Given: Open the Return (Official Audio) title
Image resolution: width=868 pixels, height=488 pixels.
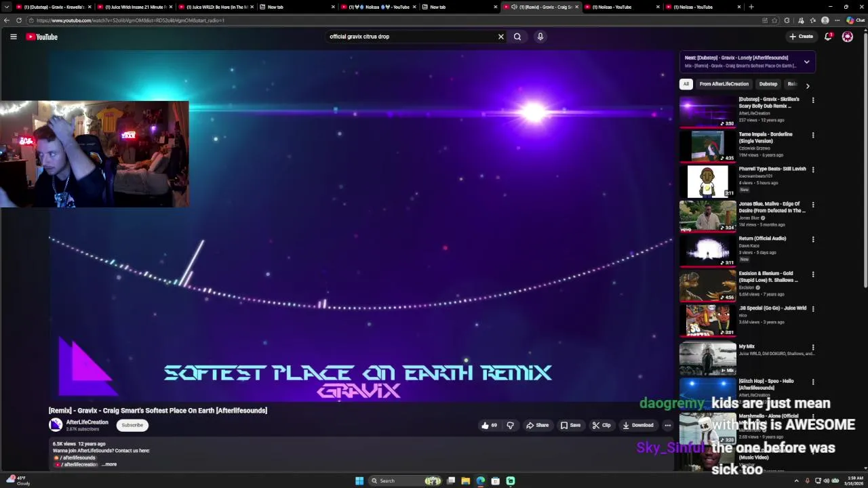Looking at the screenshot, I should [x=762, y=239].
